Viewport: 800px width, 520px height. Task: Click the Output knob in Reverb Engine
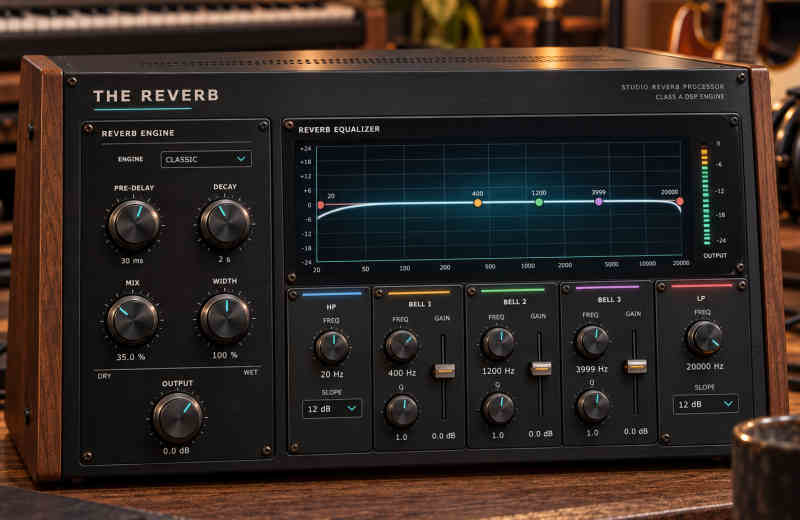(178, 417)
